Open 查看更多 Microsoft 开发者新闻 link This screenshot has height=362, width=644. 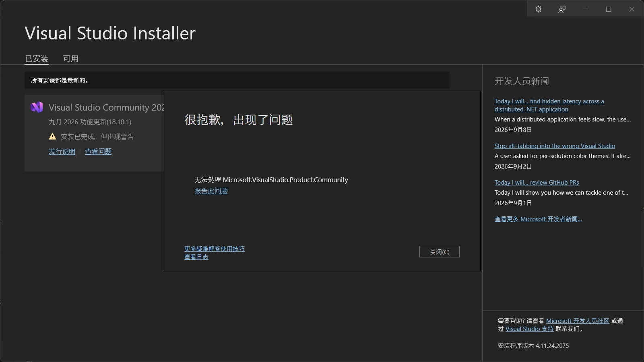coord(538,219)
